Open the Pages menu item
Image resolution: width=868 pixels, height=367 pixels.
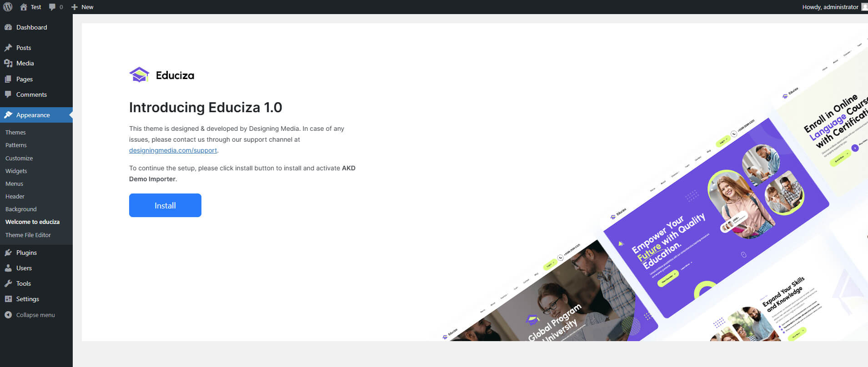click(x=36, y=79)
